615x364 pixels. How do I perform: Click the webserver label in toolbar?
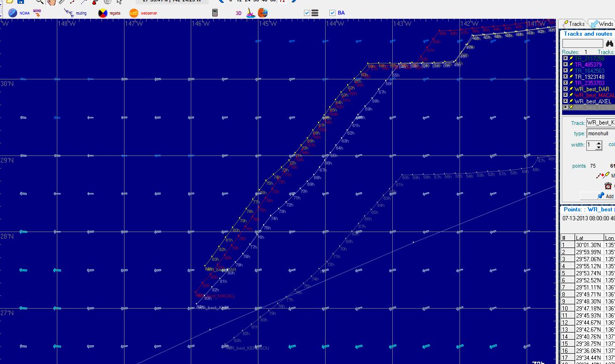pyautogui.click(x=149, y=13)
